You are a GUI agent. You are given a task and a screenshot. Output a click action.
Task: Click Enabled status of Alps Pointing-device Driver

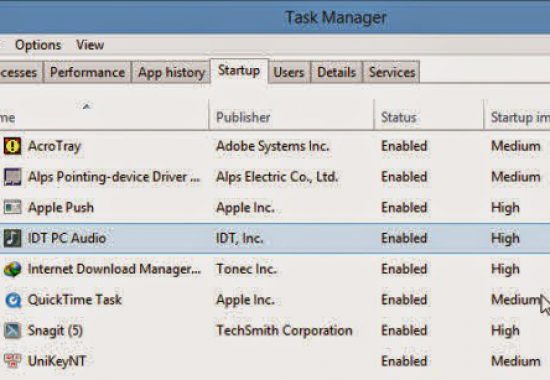pyautogui.click(x=404, y=177)
